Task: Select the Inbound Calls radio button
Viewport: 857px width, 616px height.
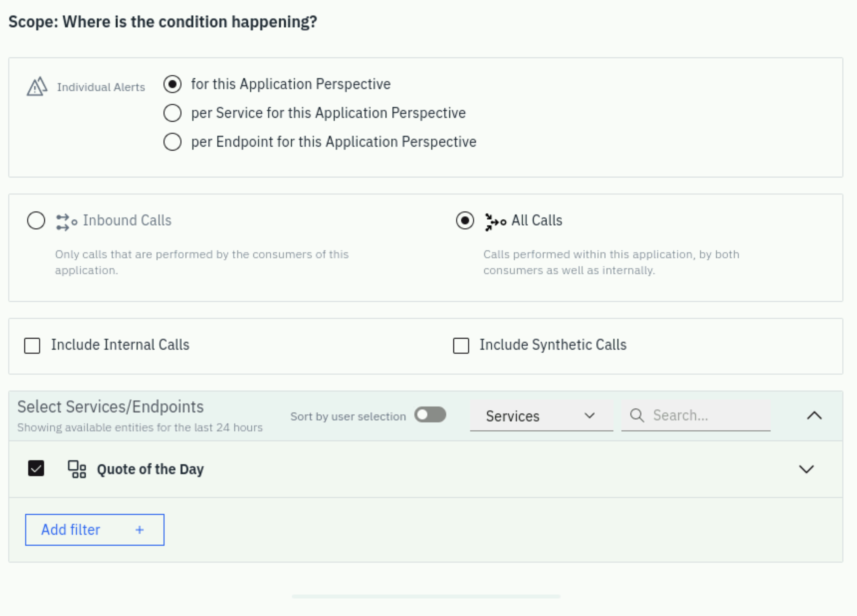Action: (x=36, y=221)
